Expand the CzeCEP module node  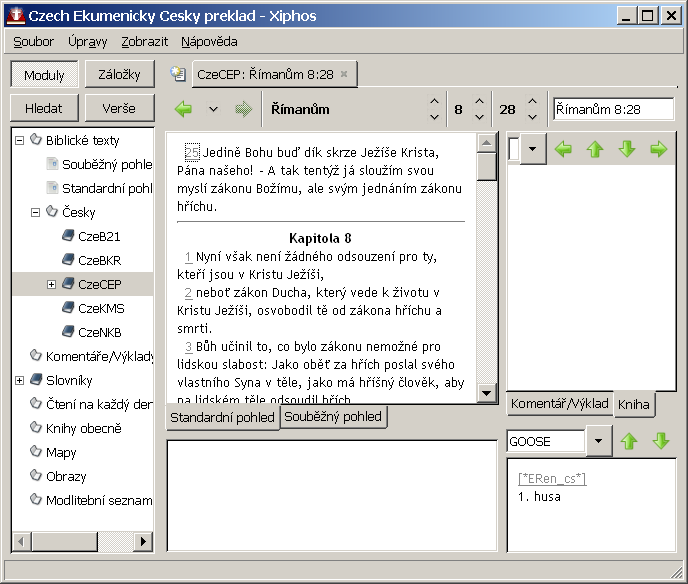pos(52,285)
